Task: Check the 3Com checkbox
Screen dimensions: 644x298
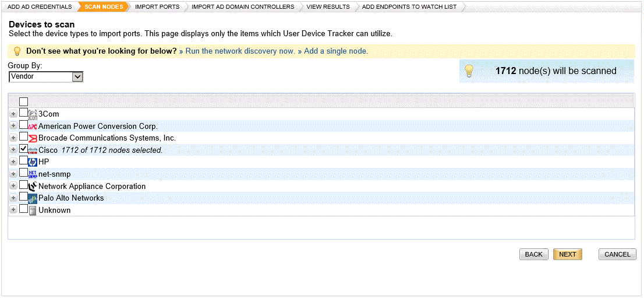Action: [x=24, y=113]
